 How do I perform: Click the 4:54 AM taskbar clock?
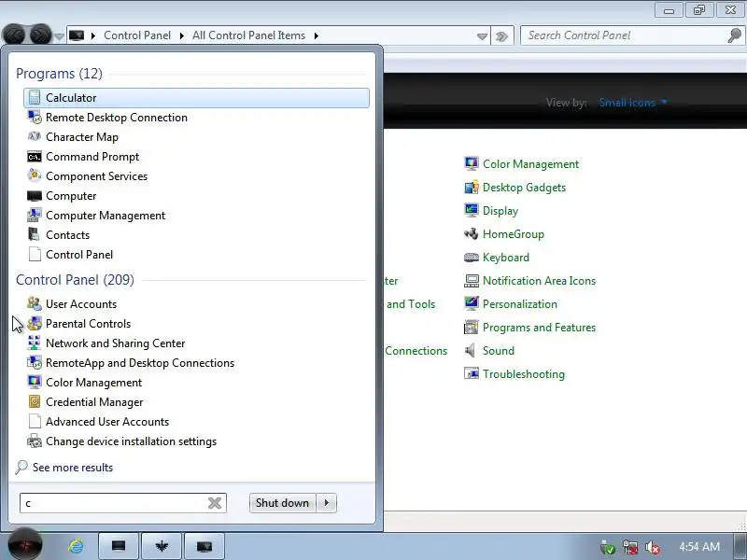(698, 546)
